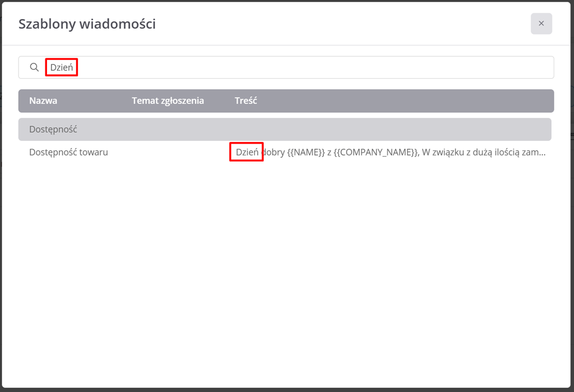The width and height of the screenshot is (574, 392).
Task: Click the gray header bar right of Treść
Action: (403, 100)
